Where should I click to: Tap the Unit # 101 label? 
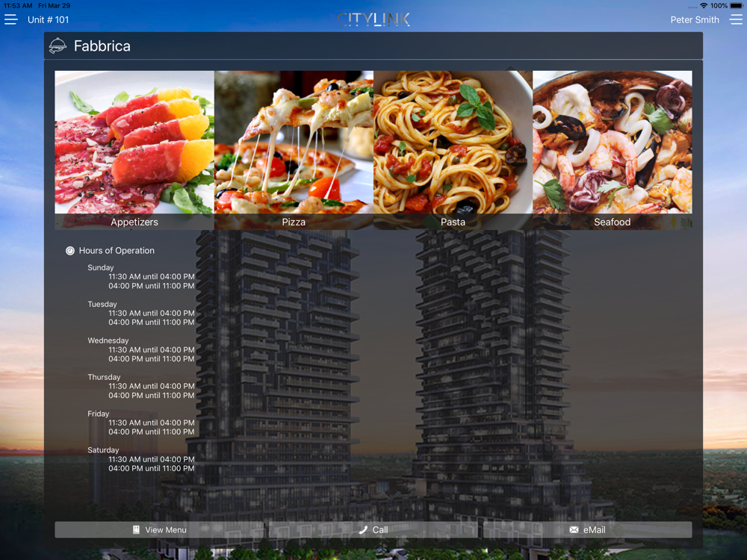(48, 19)
